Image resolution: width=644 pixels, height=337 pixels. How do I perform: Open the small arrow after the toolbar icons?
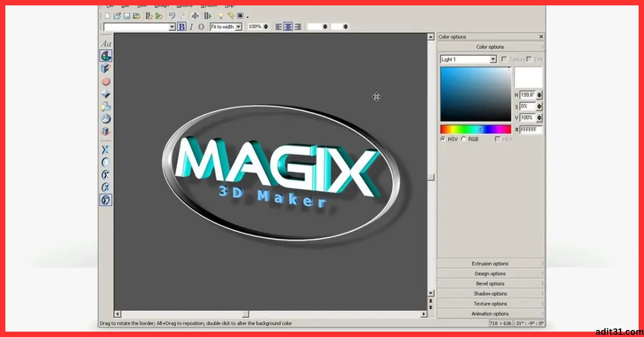[247, 17]
